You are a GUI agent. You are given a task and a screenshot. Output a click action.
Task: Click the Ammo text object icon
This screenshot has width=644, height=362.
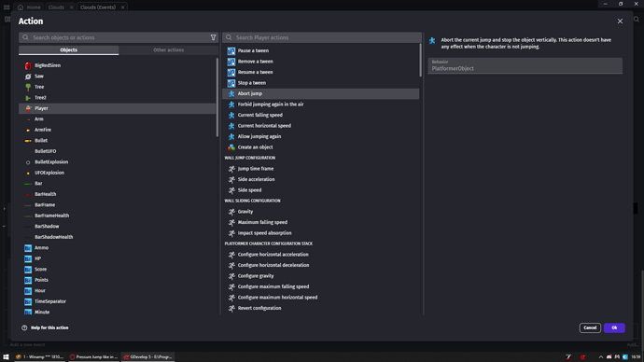(28, 248)
